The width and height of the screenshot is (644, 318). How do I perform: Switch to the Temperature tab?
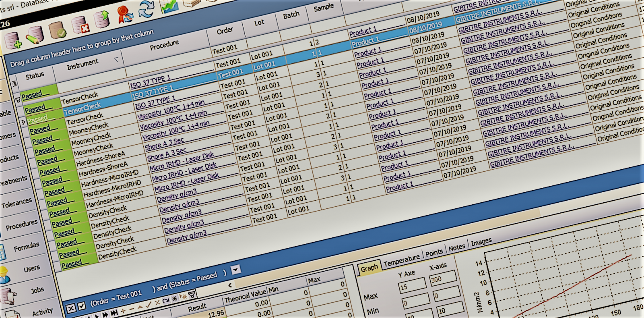pos(401,260)
